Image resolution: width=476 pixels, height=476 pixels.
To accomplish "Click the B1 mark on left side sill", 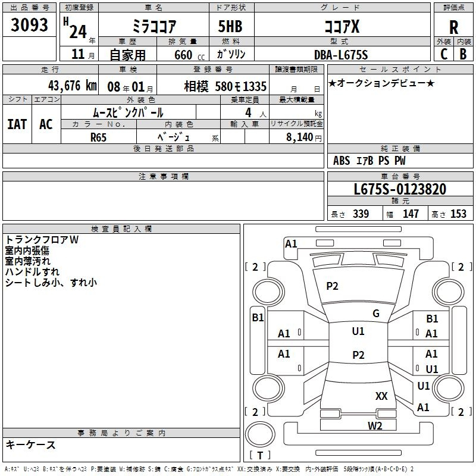I will (258, 318).
